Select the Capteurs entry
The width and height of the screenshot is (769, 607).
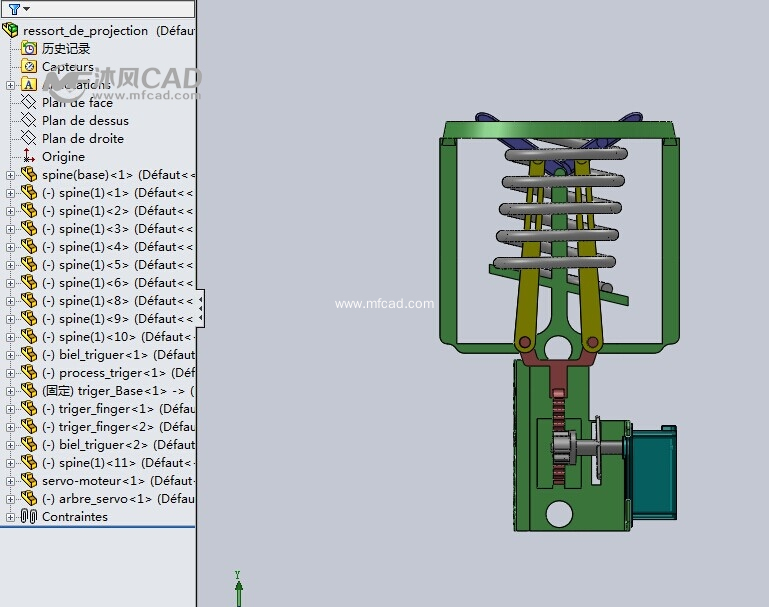click(x=68, y=67)
